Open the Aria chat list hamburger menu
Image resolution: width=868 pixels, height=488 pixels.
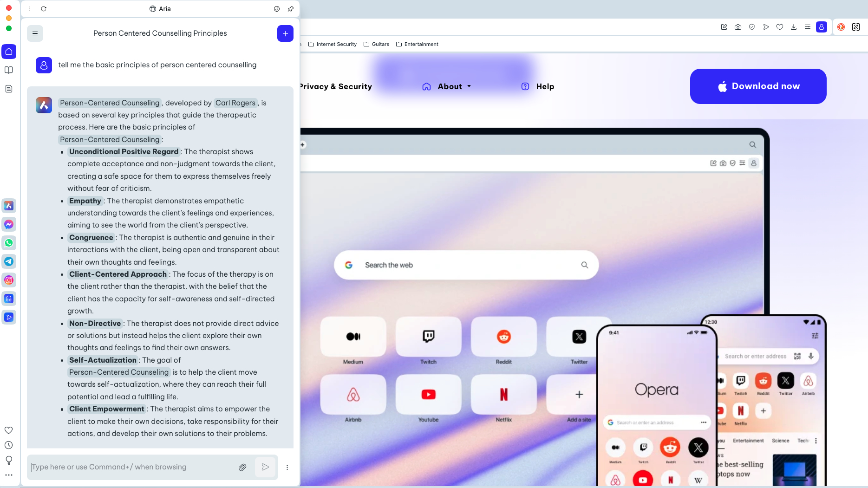tap(35, 33)
